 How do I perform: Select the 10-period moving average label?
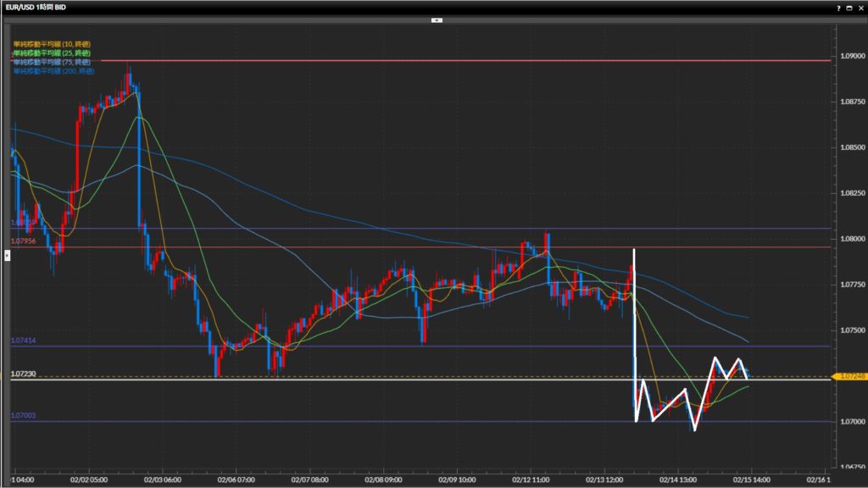(52, 43)
